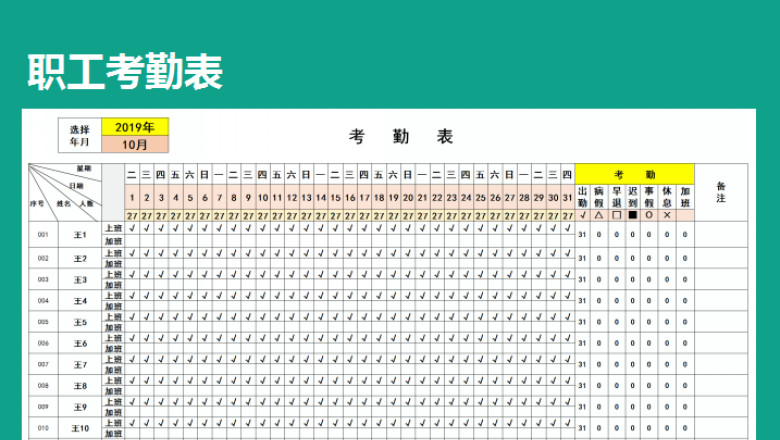780x440 pixels.
Task: Select employee name 王1
Action: coord(80,234)
